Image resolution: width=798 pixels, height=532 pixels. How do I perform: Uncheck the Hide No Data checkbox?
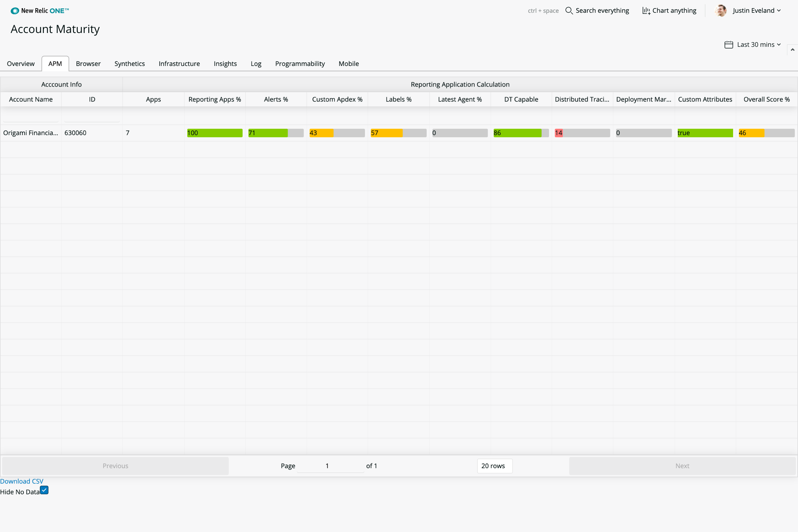44,490
